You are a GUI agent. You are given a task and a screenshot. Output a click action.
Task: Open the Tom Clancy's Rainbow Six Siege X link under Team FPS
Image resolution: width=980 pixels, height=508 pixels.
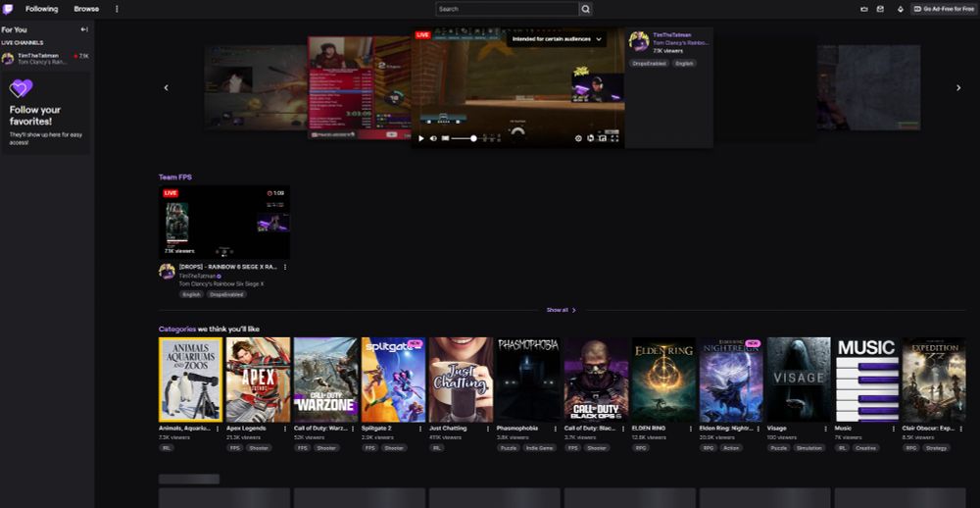pyautogui.click(x=221, y=283)
